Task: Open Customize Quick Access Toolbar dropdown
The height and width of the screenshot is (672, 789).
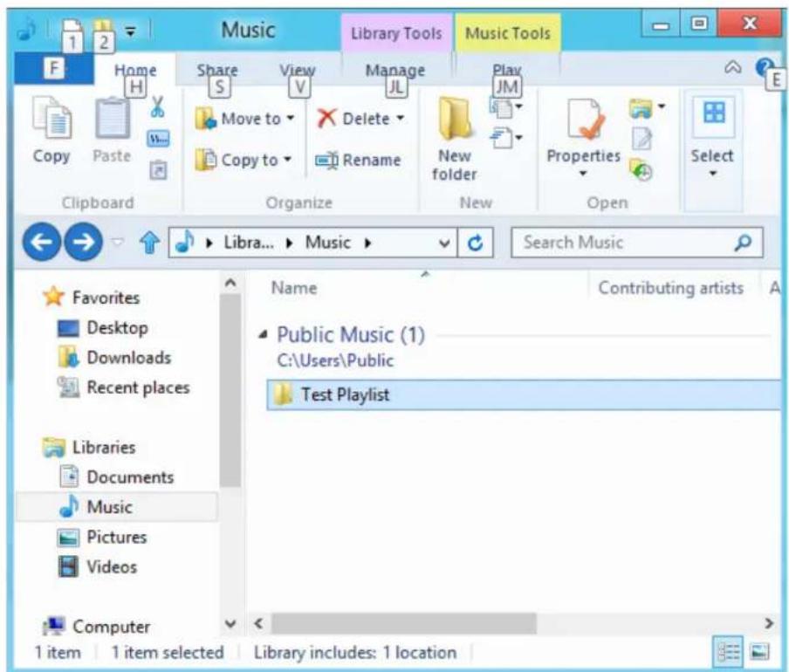Action: pyautogui.click(x=130, y=31)
